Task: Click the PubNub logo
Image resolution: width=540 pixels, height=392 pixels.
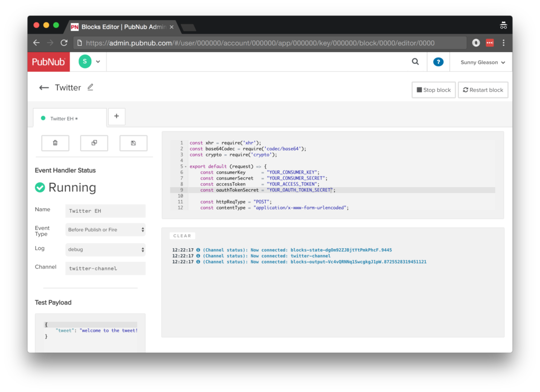Action: click(x=49, y=62)
